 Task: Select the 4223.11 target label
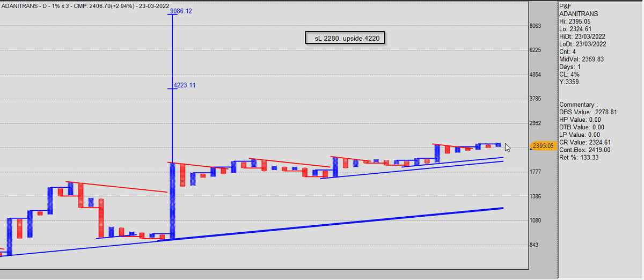[x=184, y=85]
